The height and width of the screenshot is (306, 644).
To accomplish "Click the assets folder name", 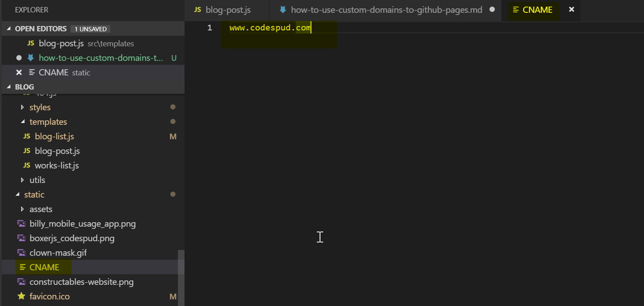I will point(41,209).
